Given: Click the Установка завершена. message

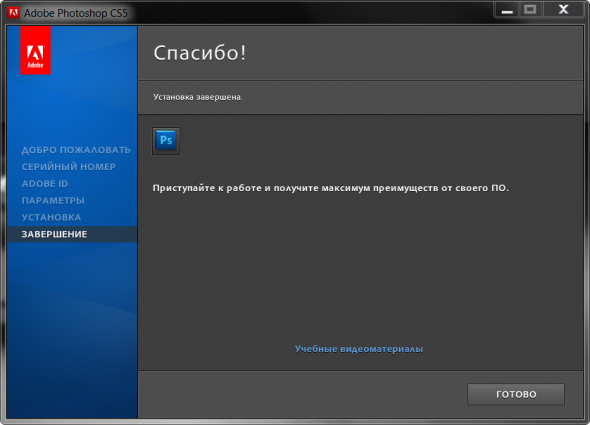Looking at the screenshot, I should [x=198, y=97].
